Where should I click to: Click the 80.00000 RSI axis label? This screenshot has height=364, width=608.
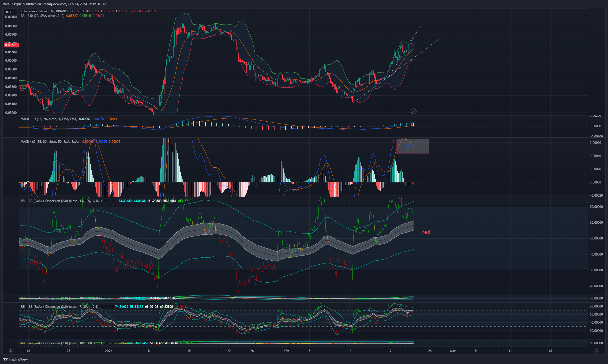596,306
